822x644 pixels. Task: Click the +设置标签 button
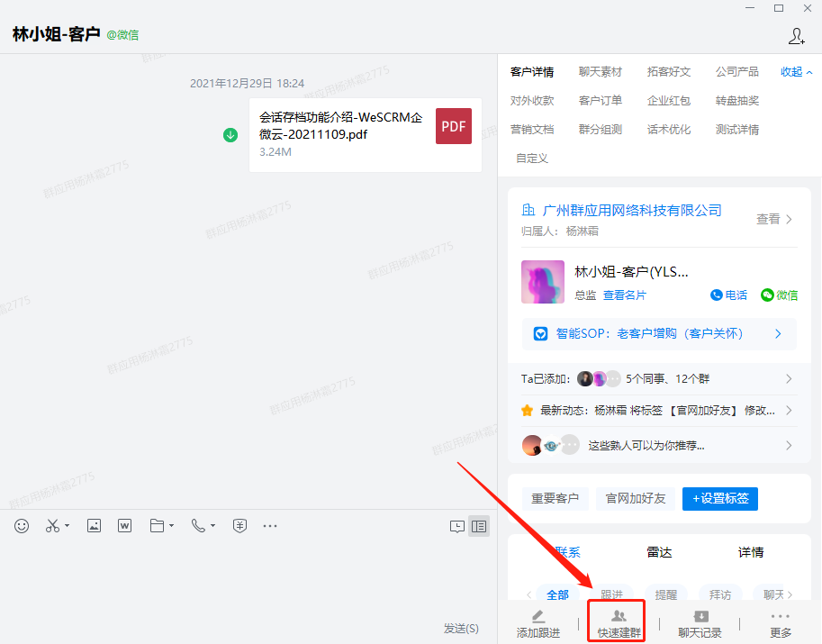(x=719, y=498)
